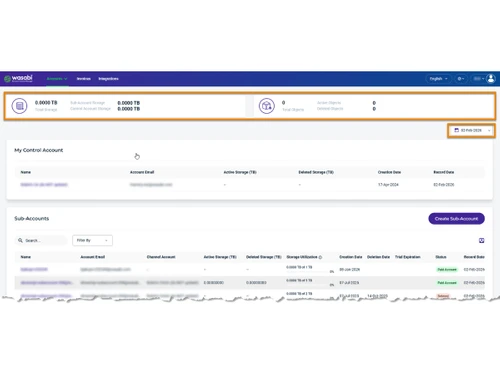The width and height of the screenshot is (500, 375).
Task: Click the column settings icon above Record Date
Action: [x=482, y=240]
